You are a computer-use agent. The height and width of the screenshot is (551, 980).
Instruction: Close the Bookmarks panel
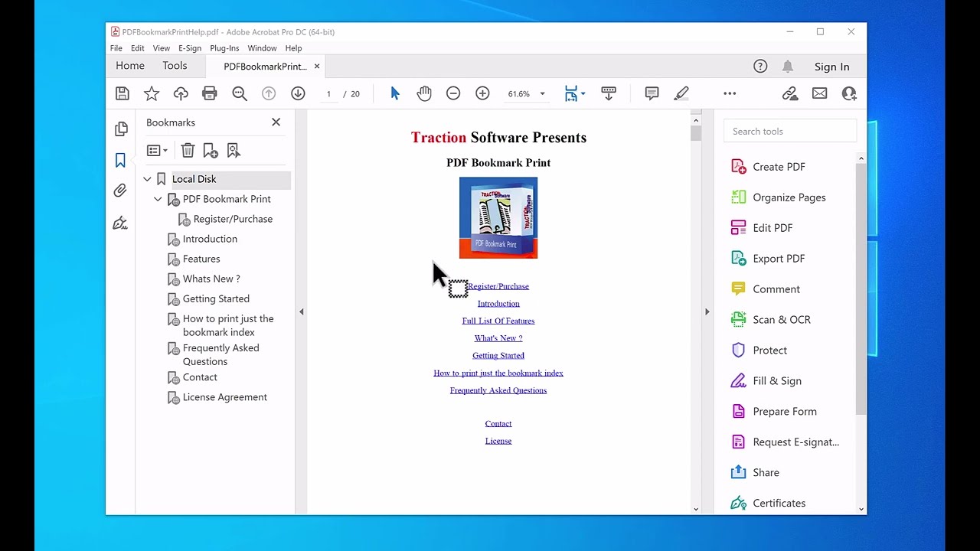click(276, 122)
